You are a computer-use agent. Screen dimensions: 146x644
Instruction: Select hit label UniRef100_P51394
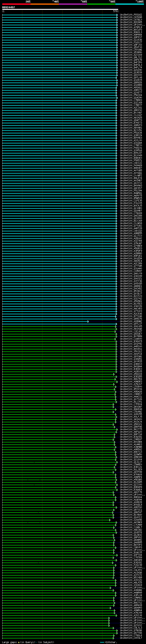[131, 191]
